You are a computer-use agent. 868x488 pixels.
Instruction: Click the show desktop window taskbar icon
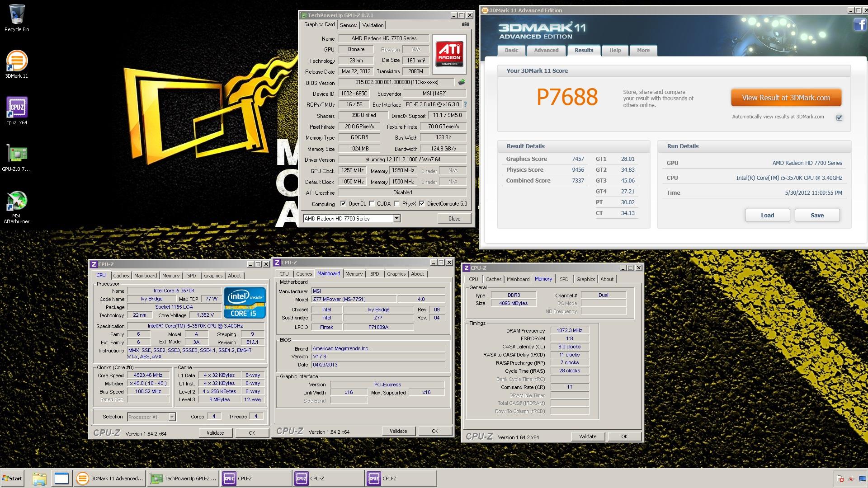(61, 479)
